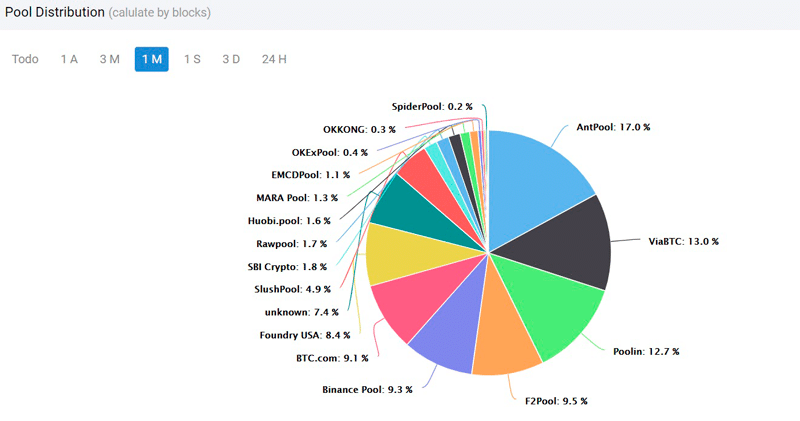
Task: Click the SpiderPool: 0.2 % label
Action: [432, 107]
